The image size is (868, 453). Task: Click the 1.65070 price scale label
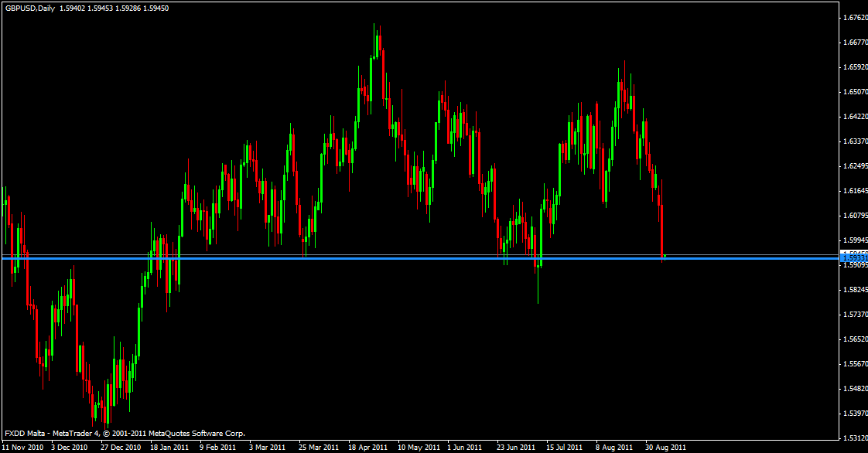pyautogui.click(x=855, y=92)
